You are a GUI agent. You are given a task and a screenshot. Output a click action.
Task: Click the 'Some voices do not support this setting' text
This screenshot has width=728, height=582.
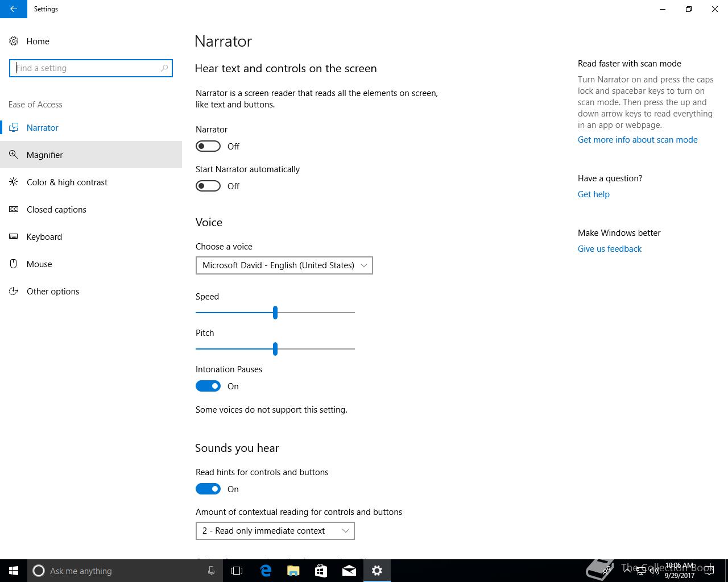pos(271,410)
